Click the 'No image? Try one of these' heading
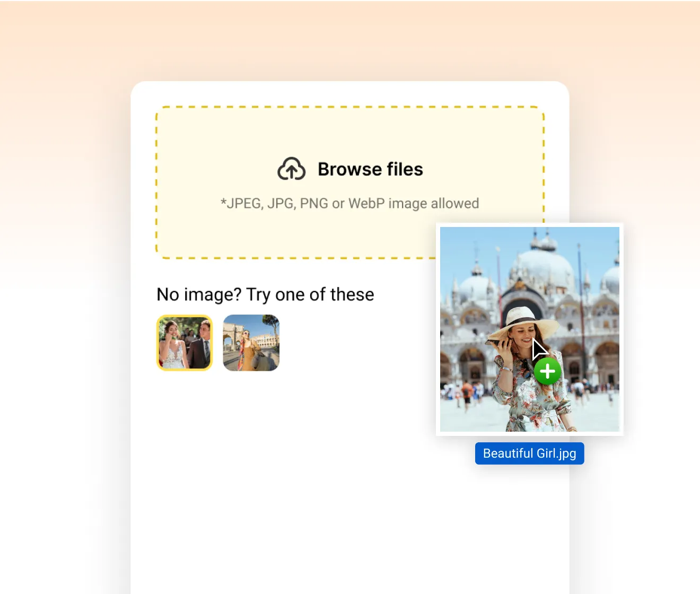 point(265,294)
